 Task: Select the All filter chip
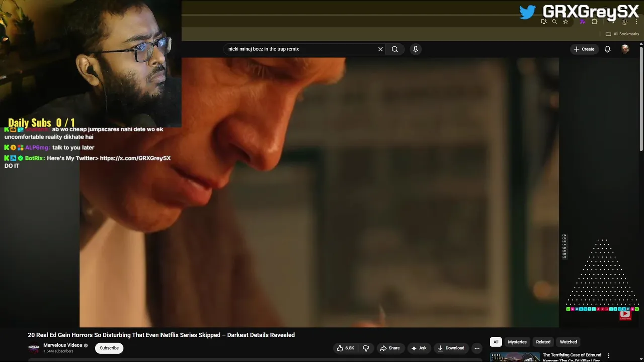pos(496,342)
